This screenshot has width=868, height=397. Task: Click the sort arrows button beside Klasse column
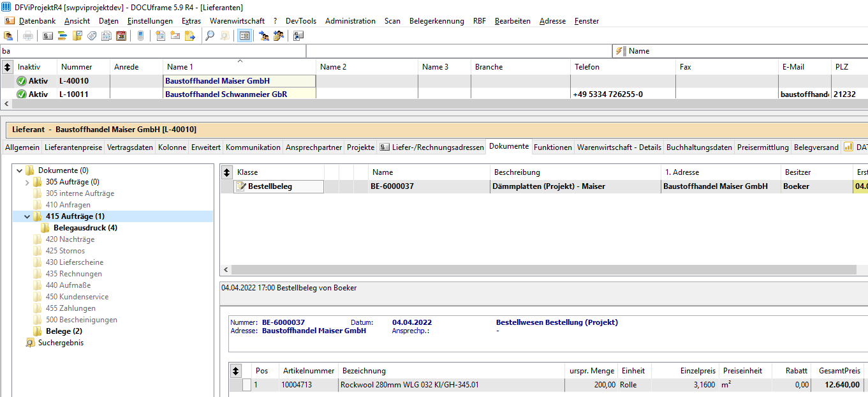pyautogui.click(x=226, y=172)
